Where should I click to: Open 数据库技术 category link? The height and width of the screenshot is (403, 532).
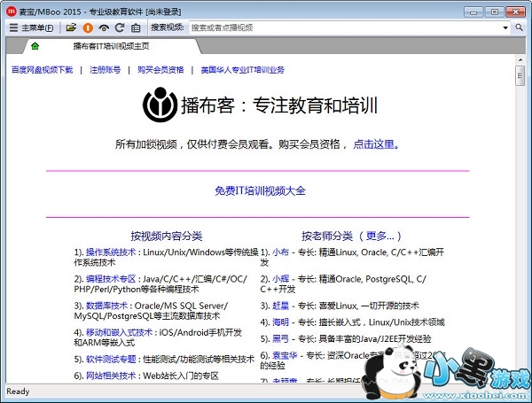click(x=106, y=306)
